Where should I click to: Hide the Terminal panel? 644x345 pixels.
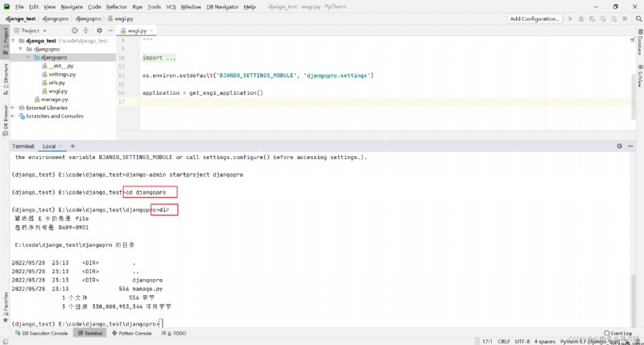(630, 146)
